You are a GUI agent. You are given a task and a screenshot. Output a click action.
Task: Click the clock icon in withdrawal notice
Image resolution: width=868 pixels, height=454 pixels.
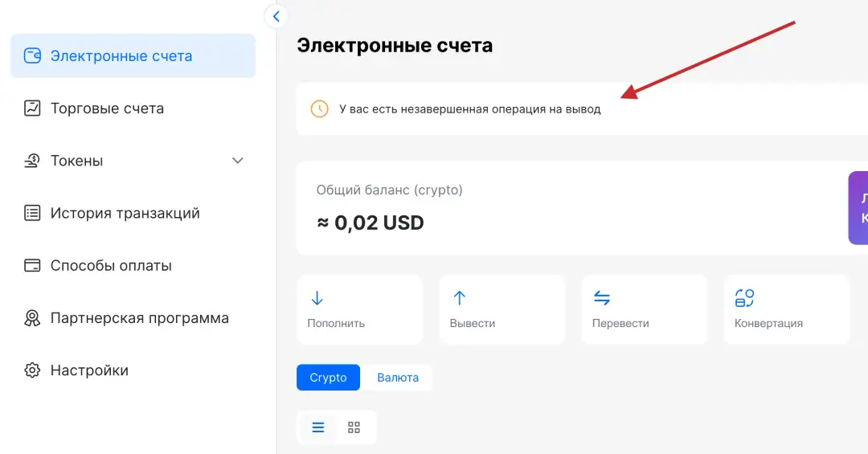pyautogui.click(x=319, y=108)
